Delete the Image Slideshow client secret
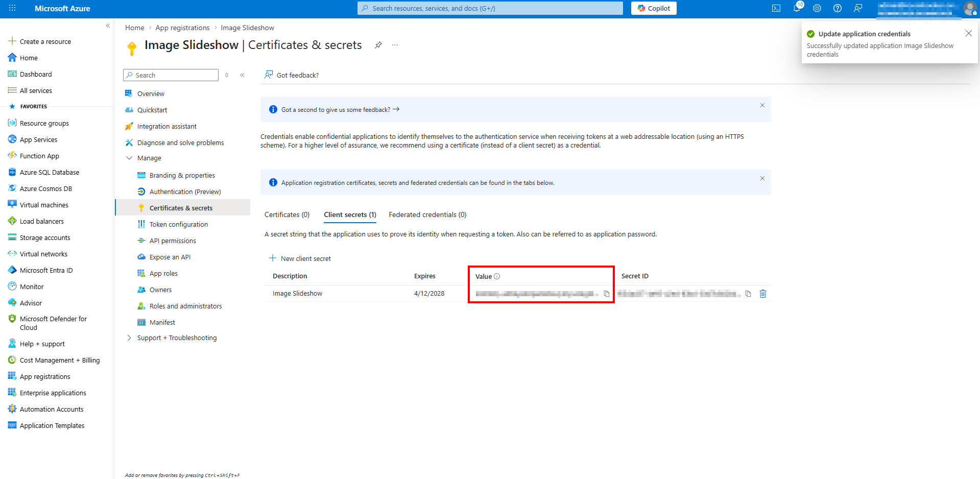The height and width of the screenshot is (479, 980). click(x=763, y=294)
